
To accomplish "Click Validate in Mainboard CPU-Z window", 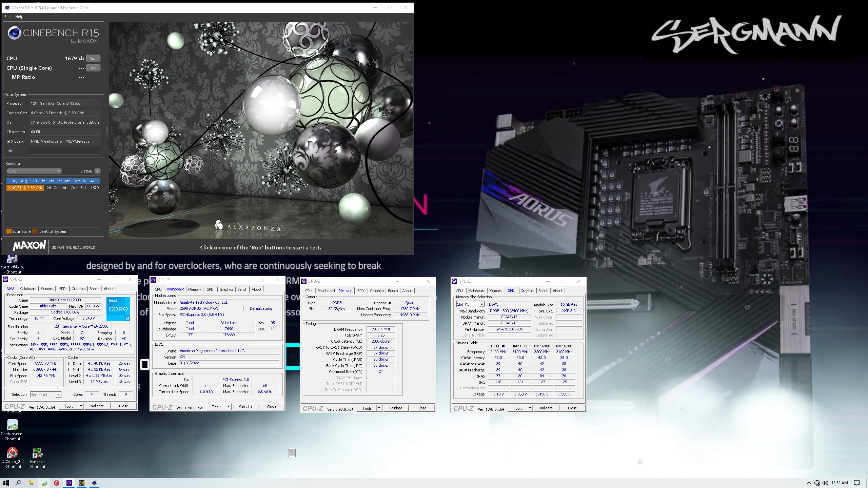I will tap(245, 407).
